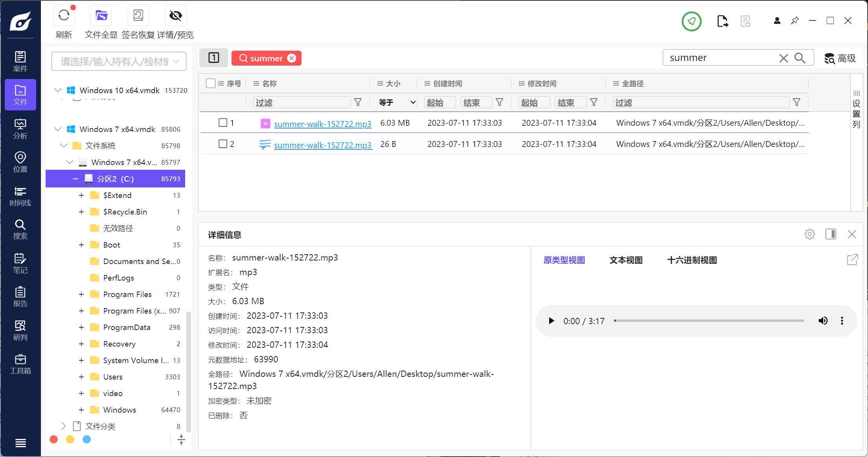Tick the select-all header checkbox
Viewport: 868px width, 457px height.
[x=211, y=83]
